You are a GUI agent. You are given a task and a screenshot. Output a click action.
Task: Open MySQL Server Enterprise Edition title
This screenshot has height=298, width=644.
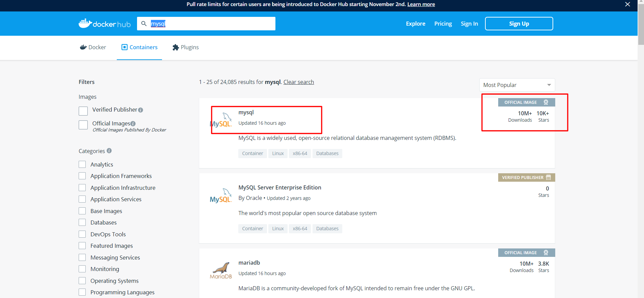pos(280,187)
